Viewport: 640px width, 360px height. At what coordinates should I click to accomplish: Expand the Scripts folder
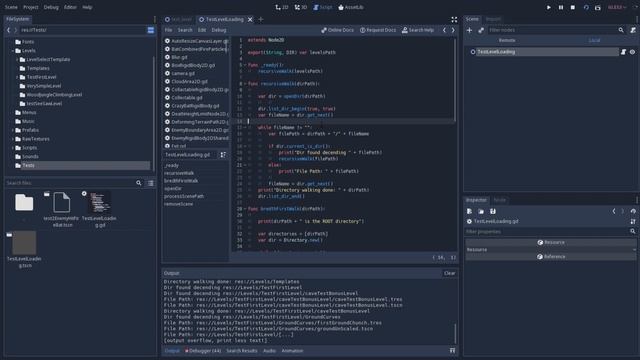point(13,148)
